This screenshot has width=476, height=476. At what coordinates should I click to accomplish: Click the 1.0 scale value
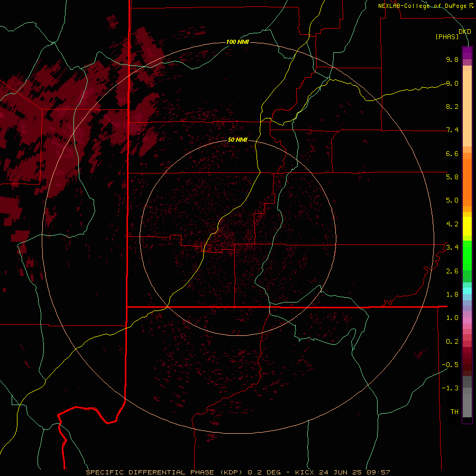[x=452, y=318]
